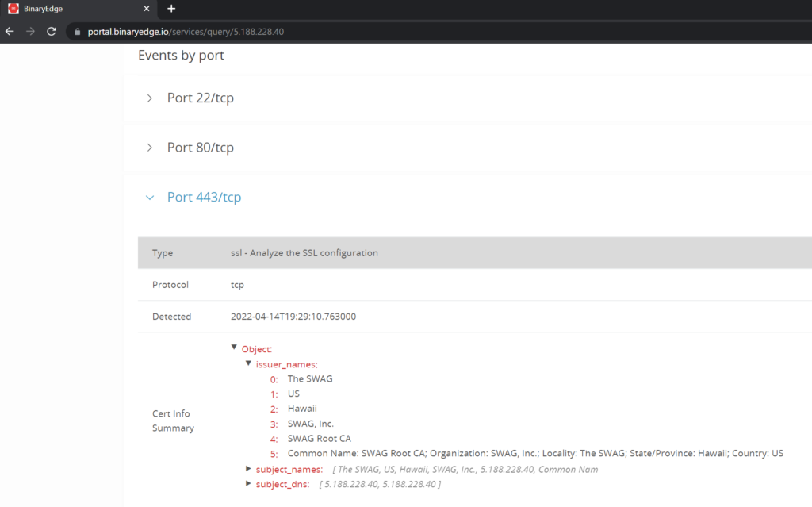Select issuer value 'Hawaii'
Screen dimensions: 812x507
coord(302,409)
